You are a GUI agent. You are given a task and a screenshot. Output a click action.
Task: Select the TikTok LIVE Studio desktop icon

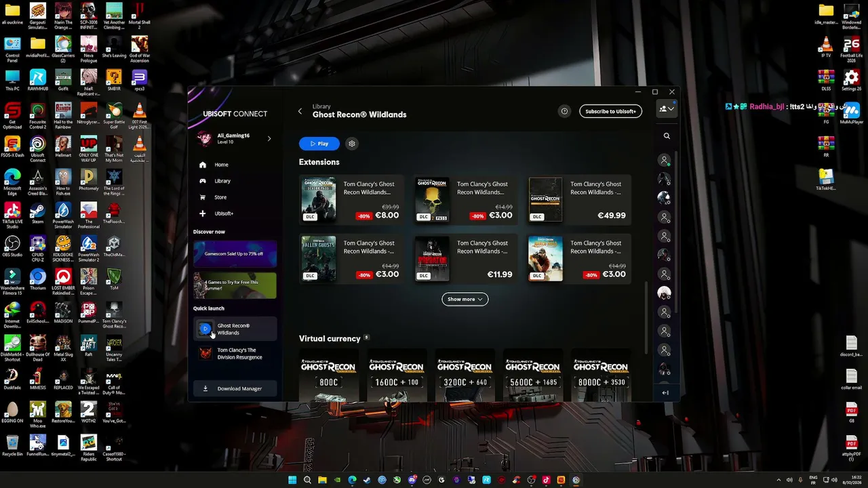coord(12,215)
